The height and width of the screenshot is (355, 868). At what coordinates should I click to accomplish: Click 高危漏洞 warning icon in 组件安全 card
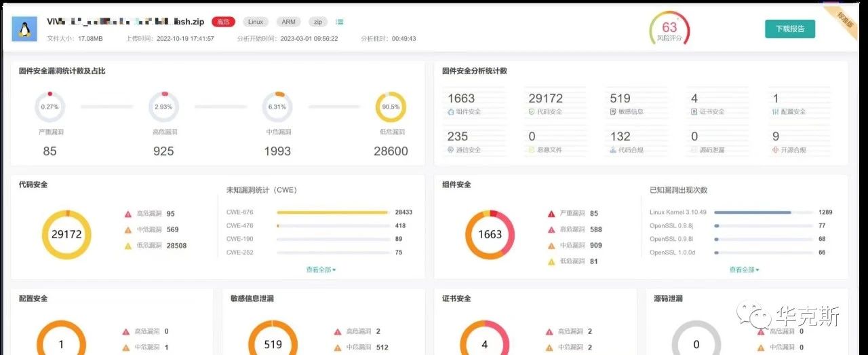click(x=551, y=229)
